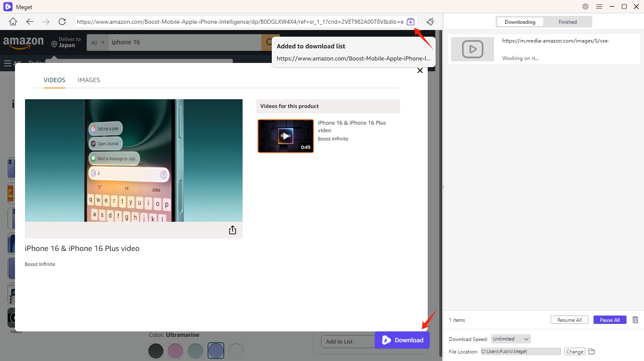Open the Amazon hamburger menu
644x361 pixels.
click(8, 63)
